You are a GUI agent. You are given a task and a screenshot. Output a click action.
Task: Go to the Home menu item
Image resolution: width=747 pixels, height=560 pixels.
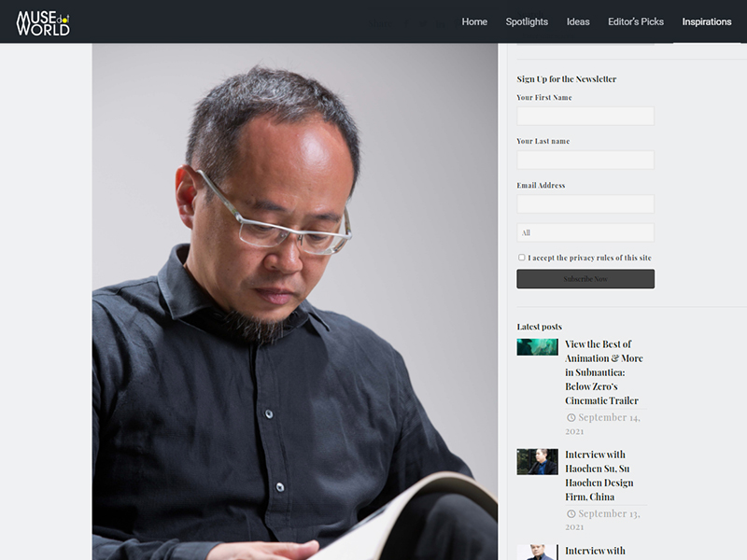pyautogui.click(x=474, y=21)
